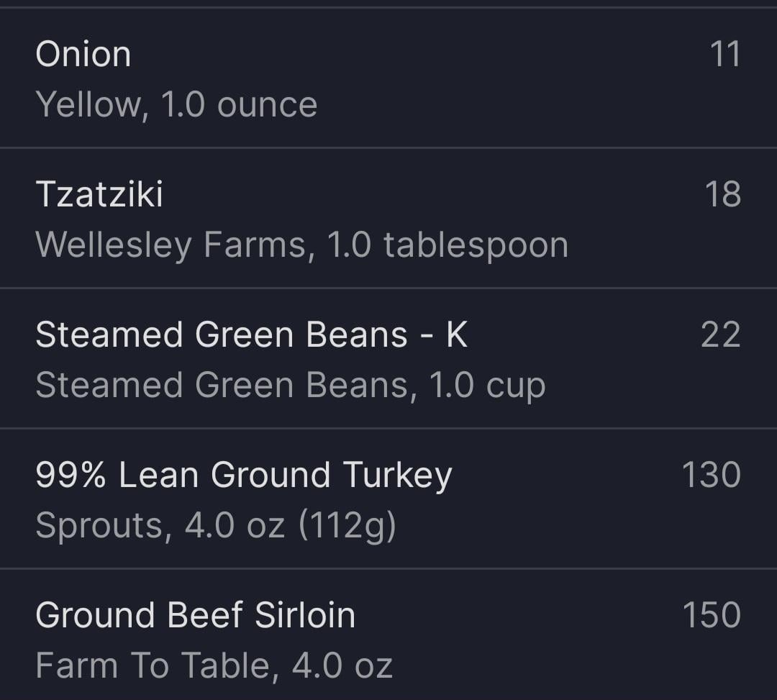Select the 130 calorie value for turkey
The height and width of the screenshot is (700, 777).
point(711,476)
